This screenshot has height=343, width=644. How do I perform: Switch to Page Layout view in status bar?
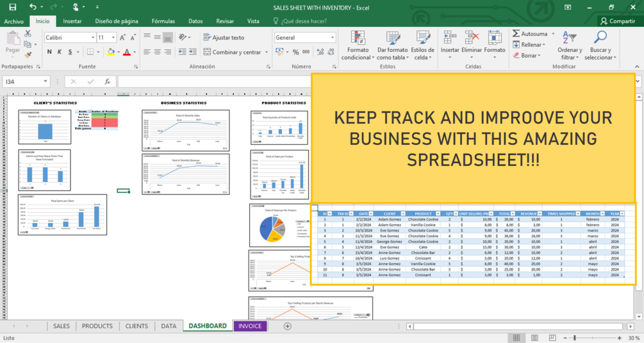coord(534,338)
